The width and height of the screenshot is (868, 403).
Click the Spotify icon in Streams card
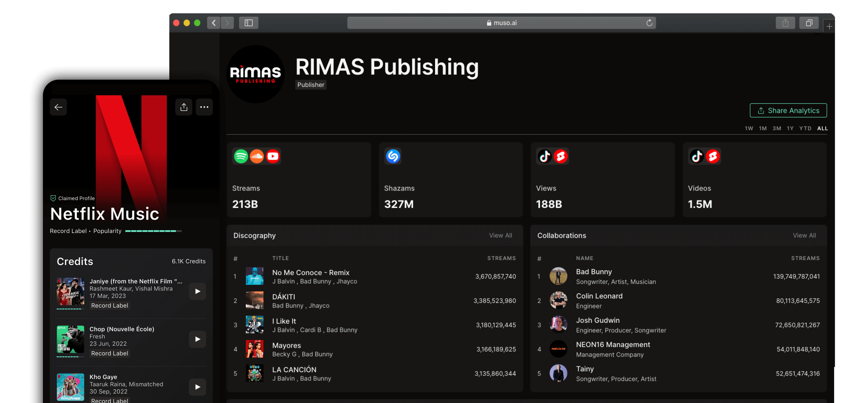241,156
